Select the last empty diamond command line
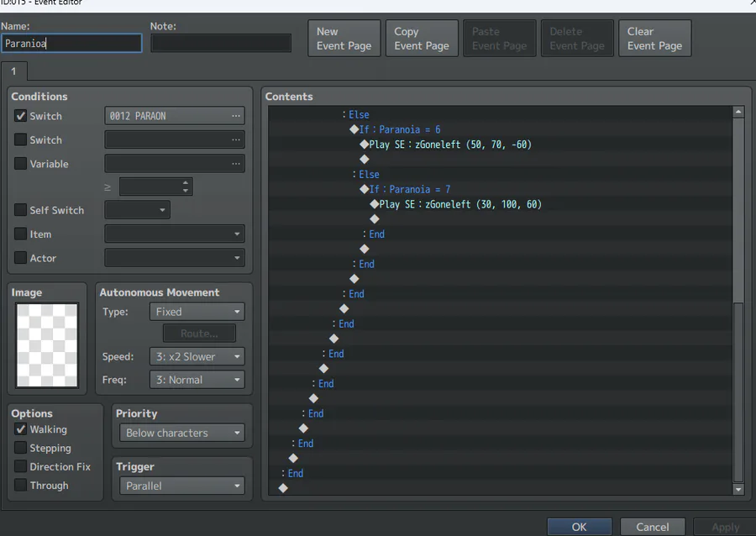This screenshot has width=756, height=536. tap(500, 488)
